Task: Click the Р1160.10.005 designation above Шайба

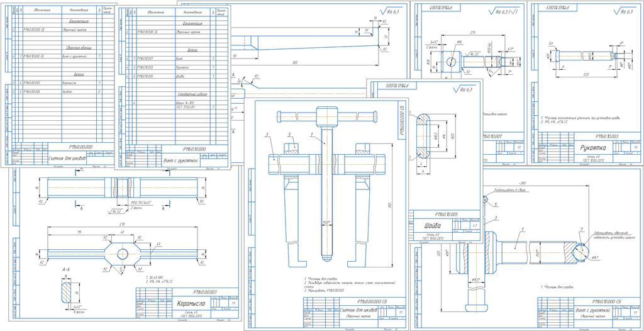Action: (446, 214)
